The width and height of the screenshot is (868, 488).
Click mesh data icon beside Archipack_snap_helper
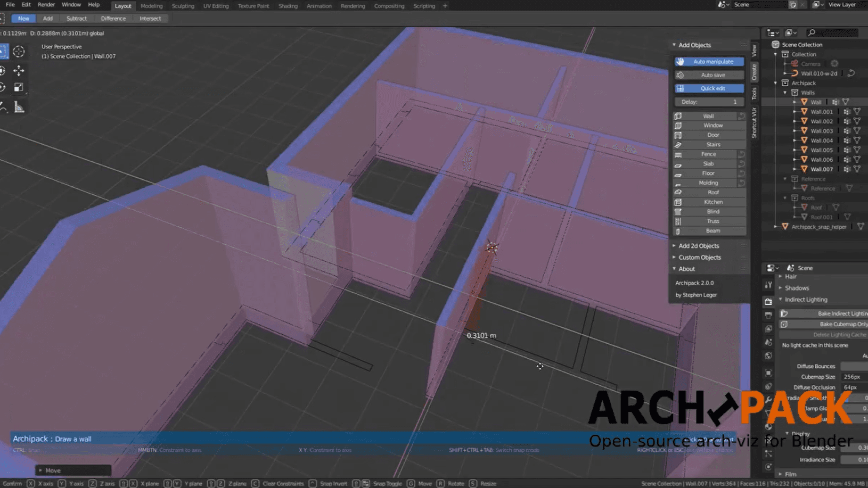(861, 227)
